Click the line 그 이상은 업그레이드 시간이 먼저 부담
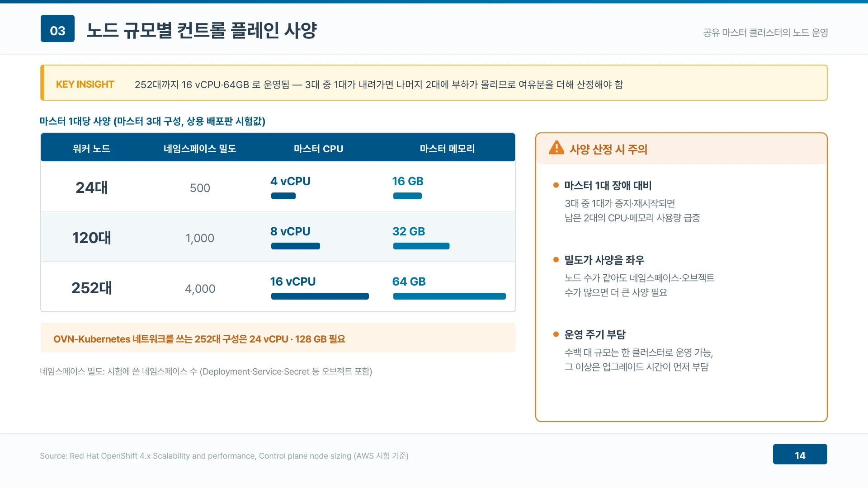Screen dimensions: 868x488 click(x=637, y=367)
